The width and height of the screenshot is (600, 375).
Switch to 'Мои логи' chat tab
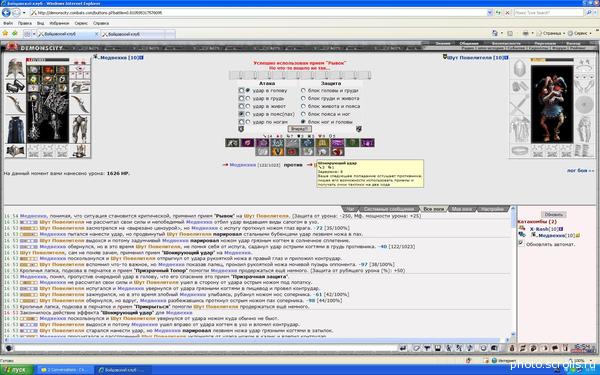462,209
